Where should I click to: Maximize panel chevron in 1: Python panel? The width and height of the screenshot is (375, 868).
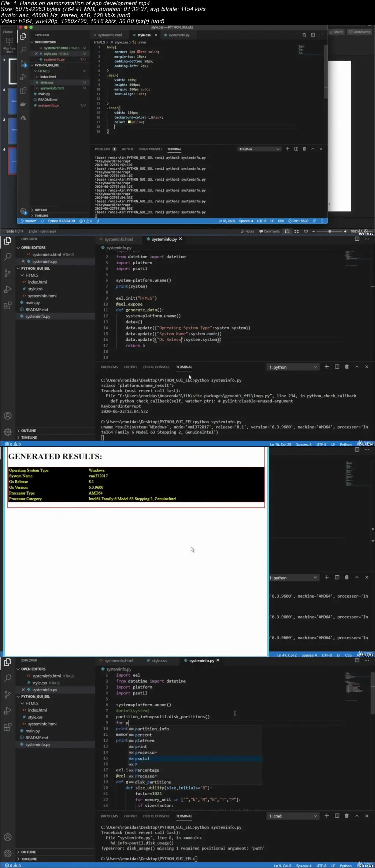pyautogui.click(x=313, y=149)
